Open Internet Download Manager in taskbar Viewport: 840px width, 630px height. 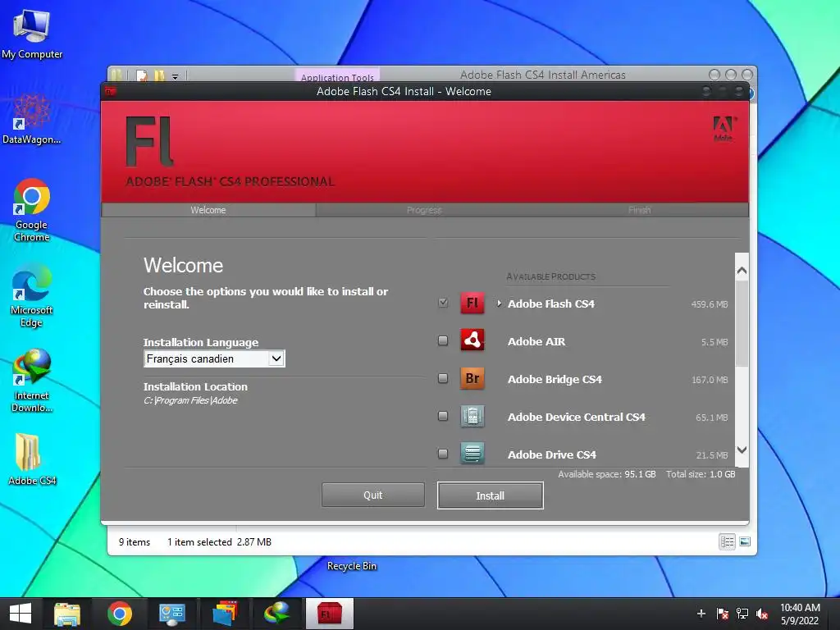pos(277,614)
